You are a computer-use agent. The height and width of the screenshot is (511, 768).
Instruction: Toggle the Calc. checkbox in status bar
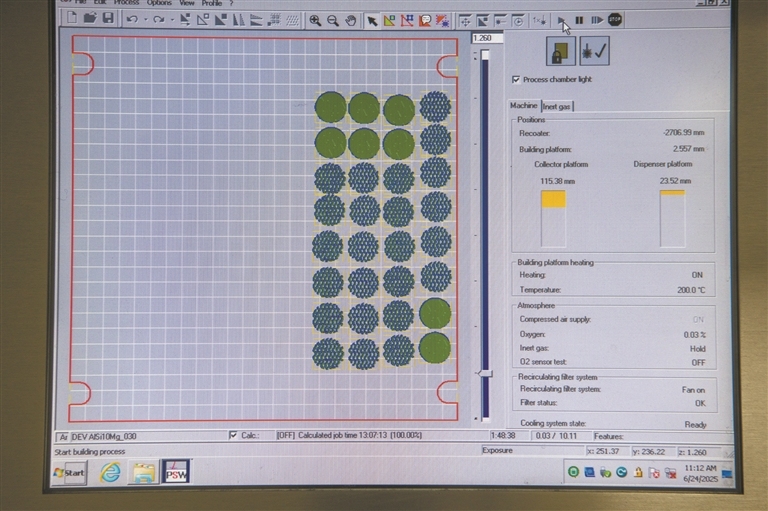(x=233, y=435)
